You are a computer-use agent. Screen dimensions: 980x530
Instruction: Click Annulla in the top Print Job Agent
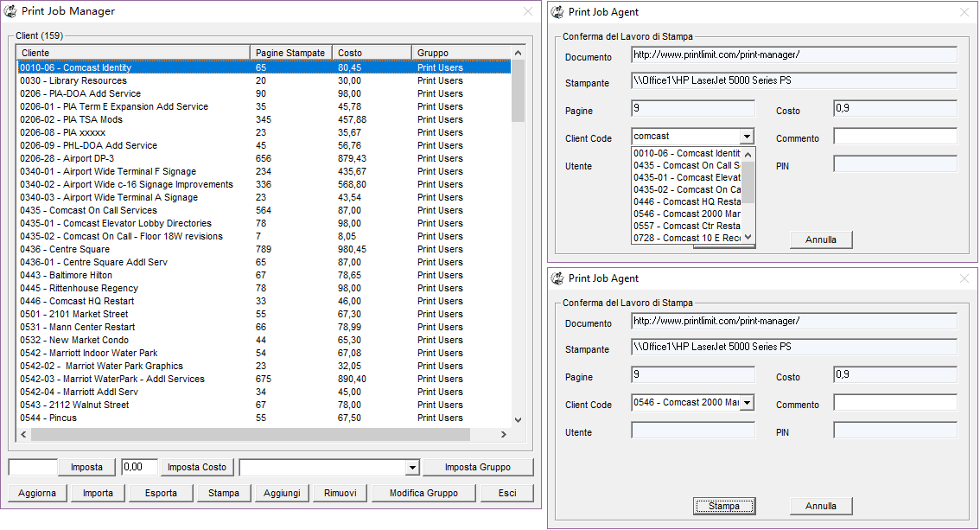tap(821, 240)
